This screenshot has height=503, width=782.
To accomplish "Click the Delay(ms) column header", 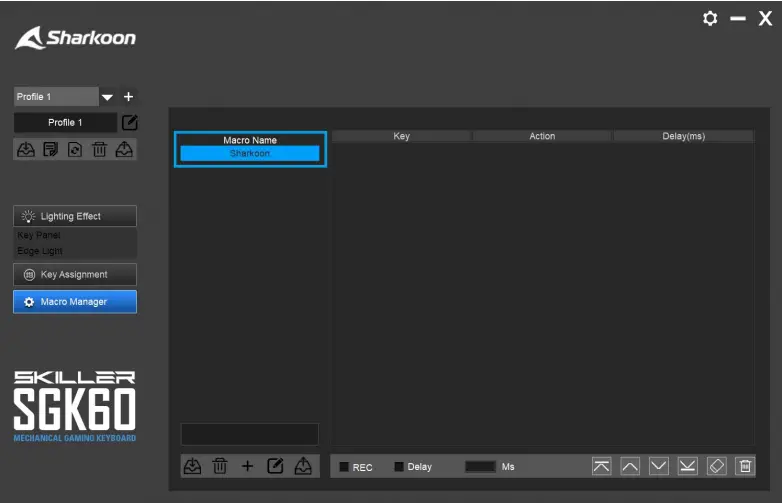I will point(684,136).
